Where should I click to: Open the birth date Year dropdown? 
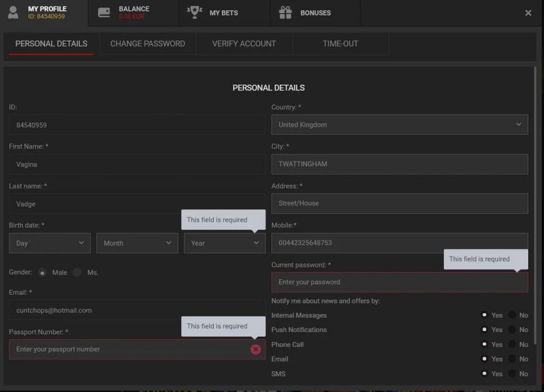pos(225,243)
